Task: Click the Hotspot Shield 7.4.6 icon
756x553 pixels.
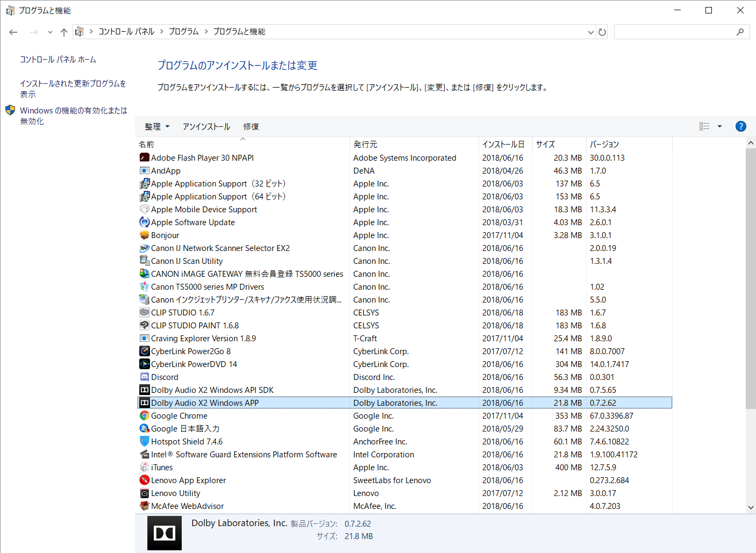Action: tap(144, 441)
